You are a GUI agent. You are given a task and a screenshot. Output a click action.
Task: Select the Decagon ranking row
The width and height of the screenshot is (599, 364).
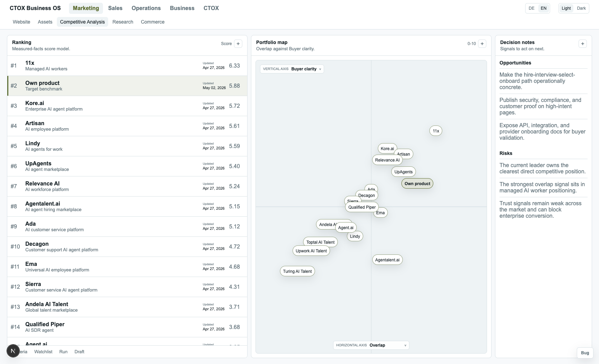pyautogui.click(x=127, y=246)
